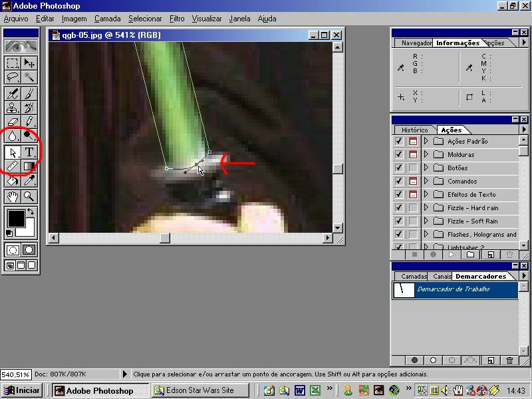Create a new set in Actions panel
This screenshot has width=532, height=399.
pos(470,255)
